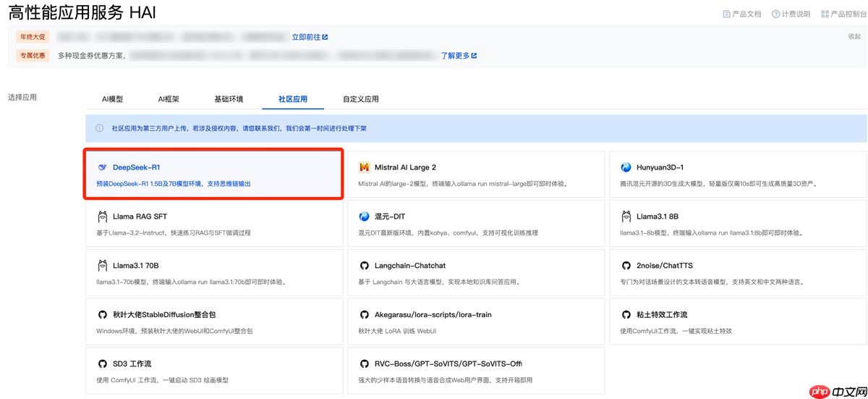
Task: Click the 混元-DIT blue sphere icon
Action: click(x=365, y=217)
